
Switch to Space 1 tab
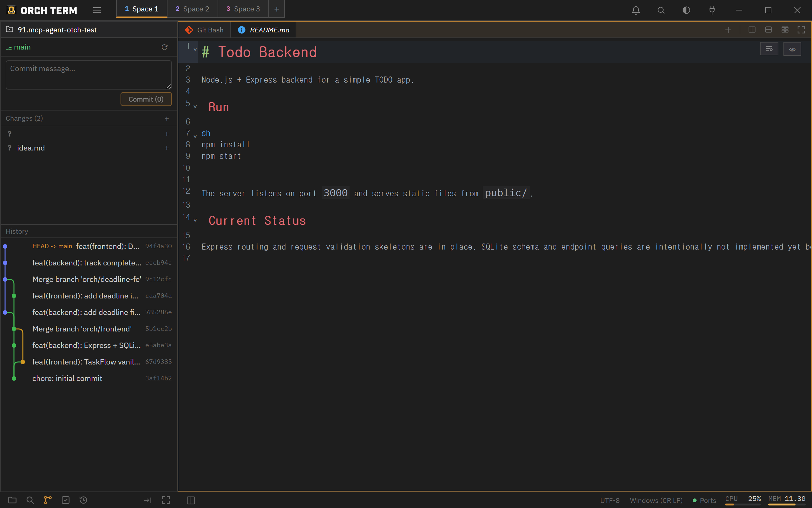point(141,9)
